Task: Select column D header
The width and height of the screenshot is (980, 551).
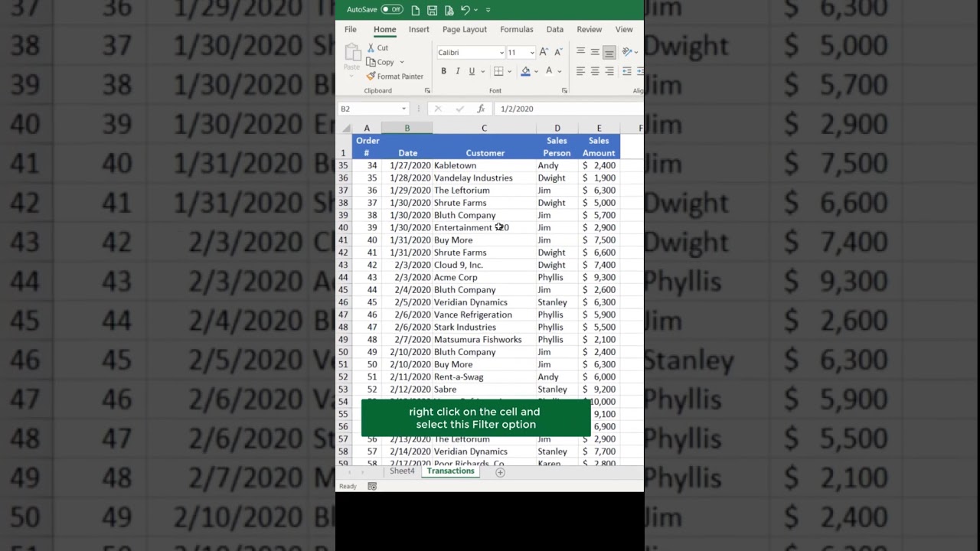Action: (557, 128)
